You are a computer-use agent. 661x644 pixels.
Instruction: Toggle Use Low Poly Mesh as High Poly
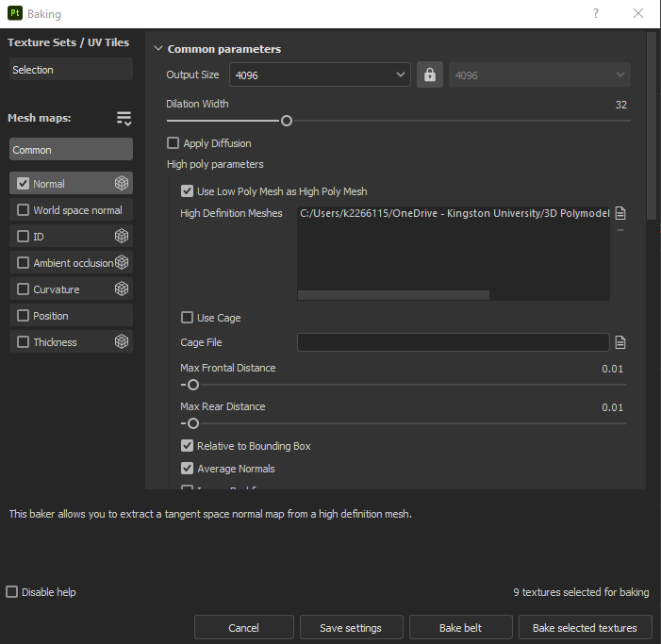coord(187,191)
